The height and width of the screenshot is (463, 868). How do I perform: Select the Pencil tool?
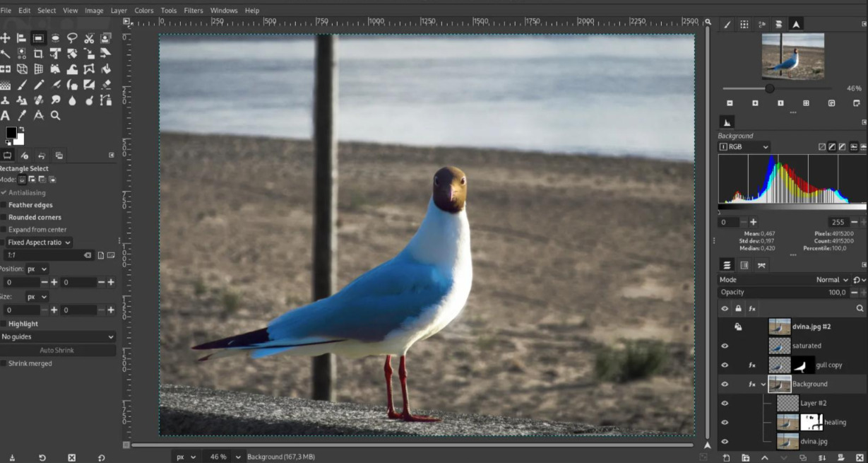click(x=38, y=85)
